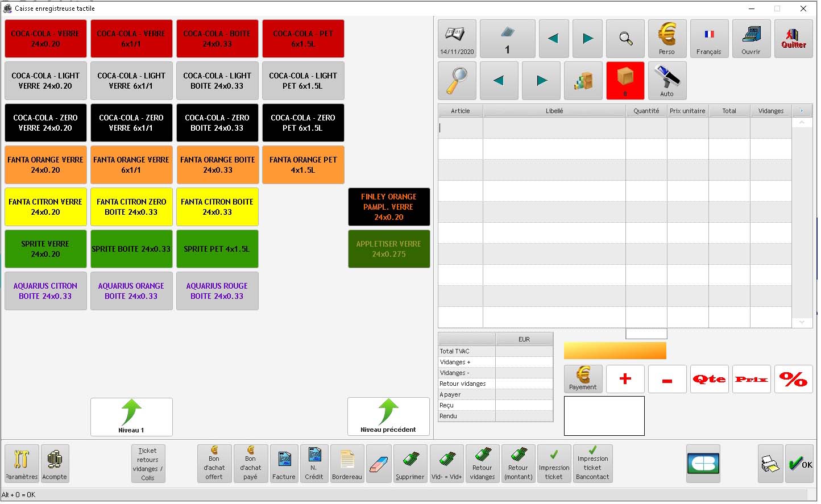Click the Facture button
This screenshot has height=504, width=821.
284,464
